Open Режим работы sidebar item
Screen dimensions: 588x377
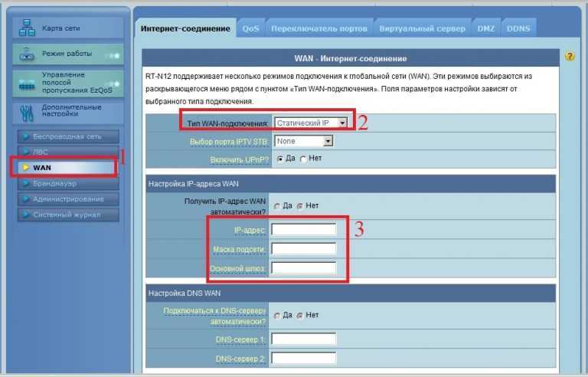pos(68,54)
